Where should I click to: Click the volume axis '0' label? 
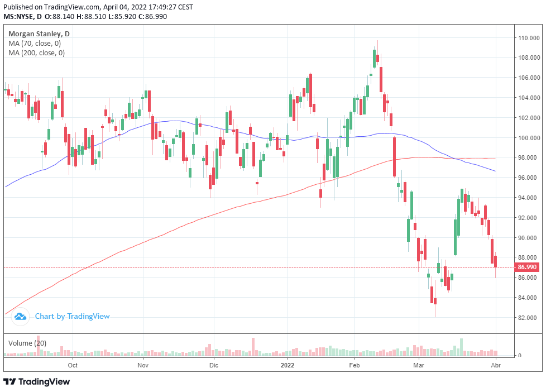pyautogui.click(x=520, y=355)
